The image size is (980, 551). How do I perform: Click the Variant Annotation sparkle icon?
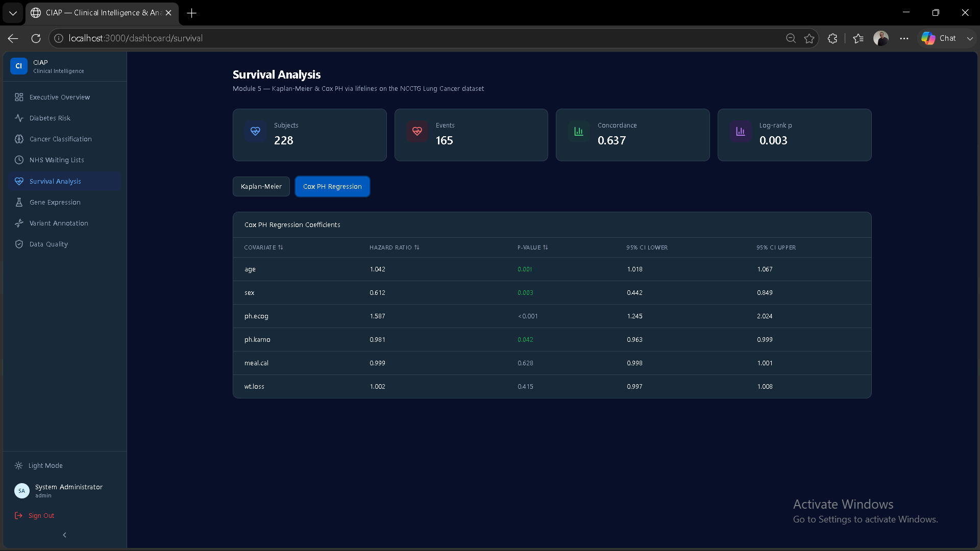click(x=19, y=223)
